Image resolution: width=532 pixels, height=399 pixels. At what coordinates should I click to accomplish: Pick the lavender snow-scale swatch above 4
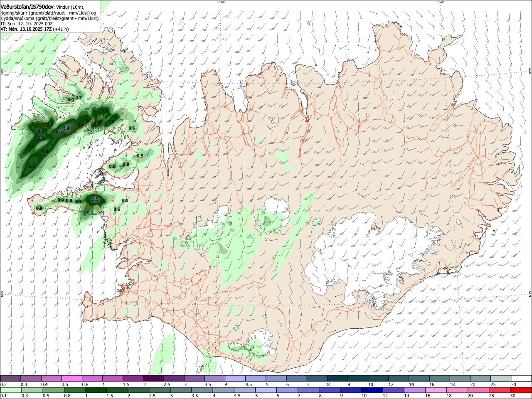coord(235,379)
